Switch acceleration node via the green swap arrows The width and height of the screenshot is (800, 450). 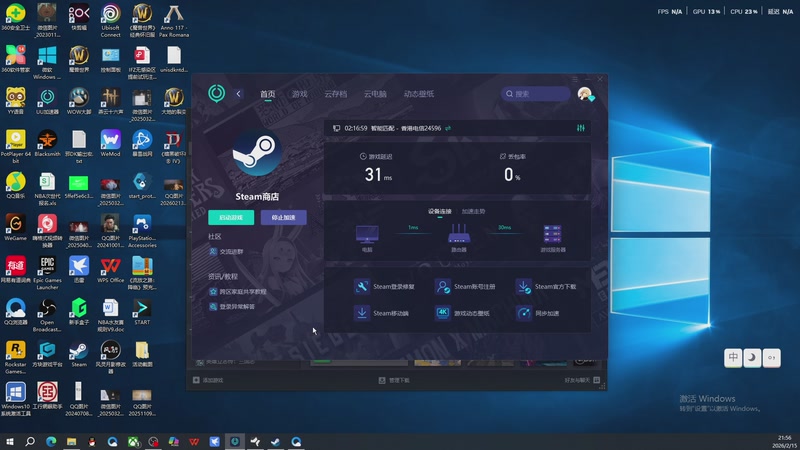[448, 128]
